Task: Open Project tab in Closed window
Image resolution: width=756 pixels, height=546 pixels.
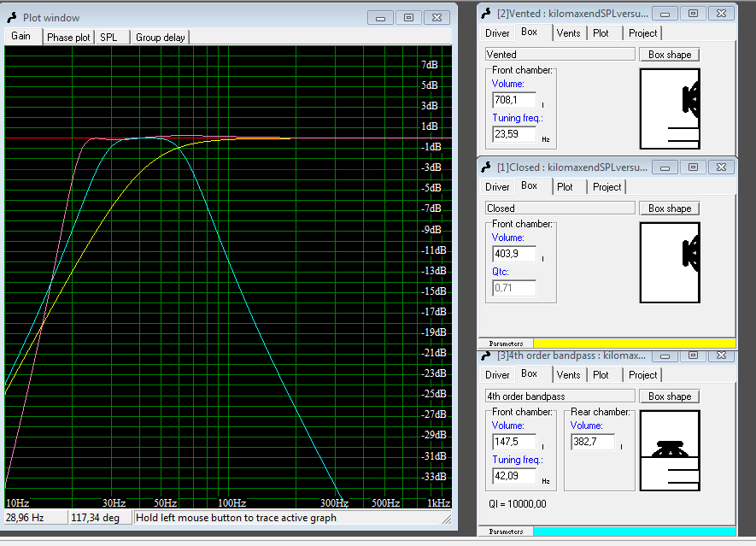Action: 607,187
